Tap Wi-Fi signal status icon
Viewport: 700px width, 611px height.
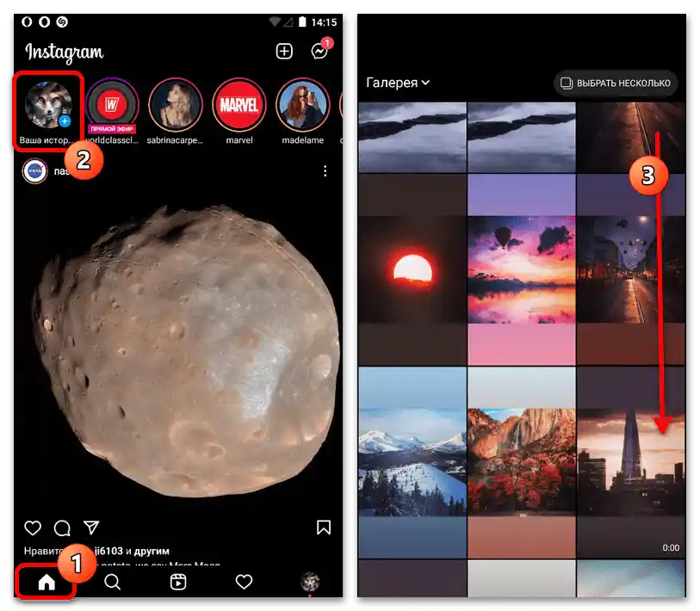point(275,22)
